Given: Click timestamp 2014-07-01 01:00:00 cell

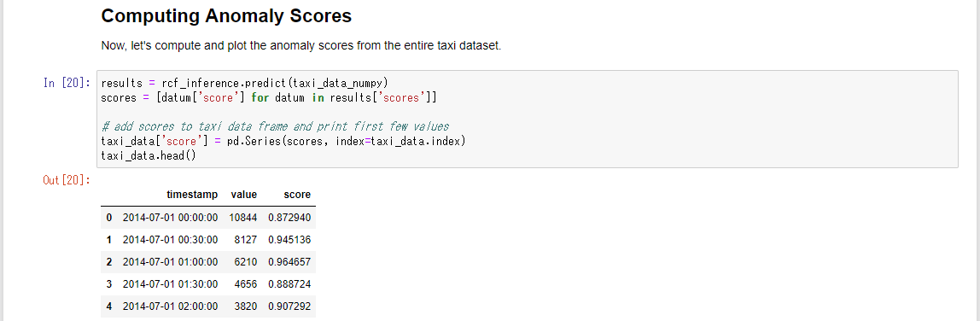Looking at the screenshot, I should [171, 262].
